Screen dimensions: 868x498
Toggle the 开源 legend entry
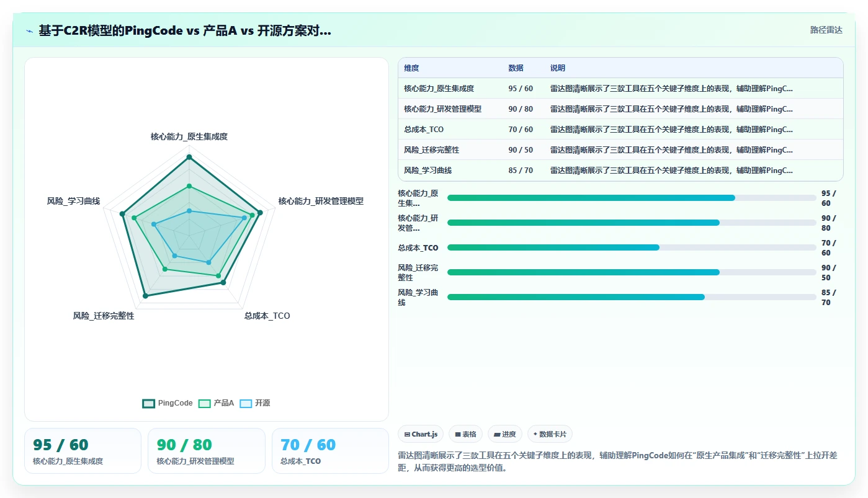coord(254,403)
